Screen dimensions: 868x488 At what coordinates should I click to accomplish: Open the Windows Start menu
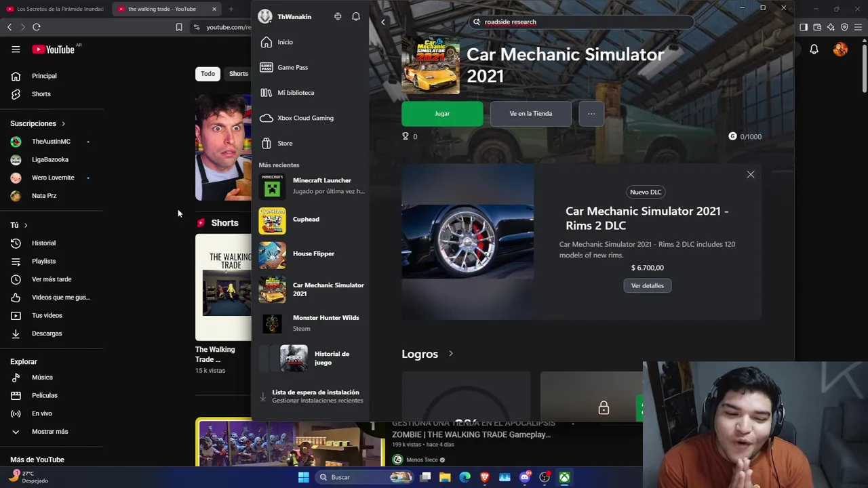coord(304,477)
